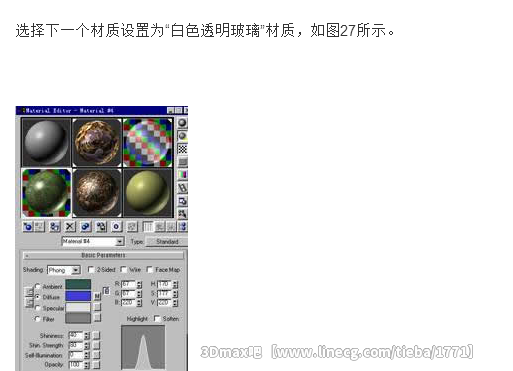The image size is (513, 371).
Task: Click the Filter map button
Action: tap(97, 318)
